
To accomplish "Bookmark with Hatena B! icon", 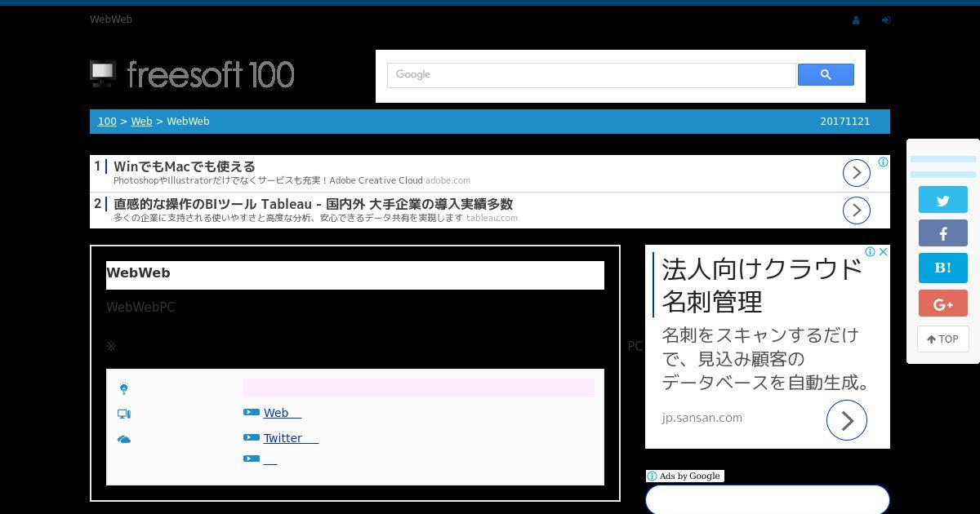I will pos(943,268).
